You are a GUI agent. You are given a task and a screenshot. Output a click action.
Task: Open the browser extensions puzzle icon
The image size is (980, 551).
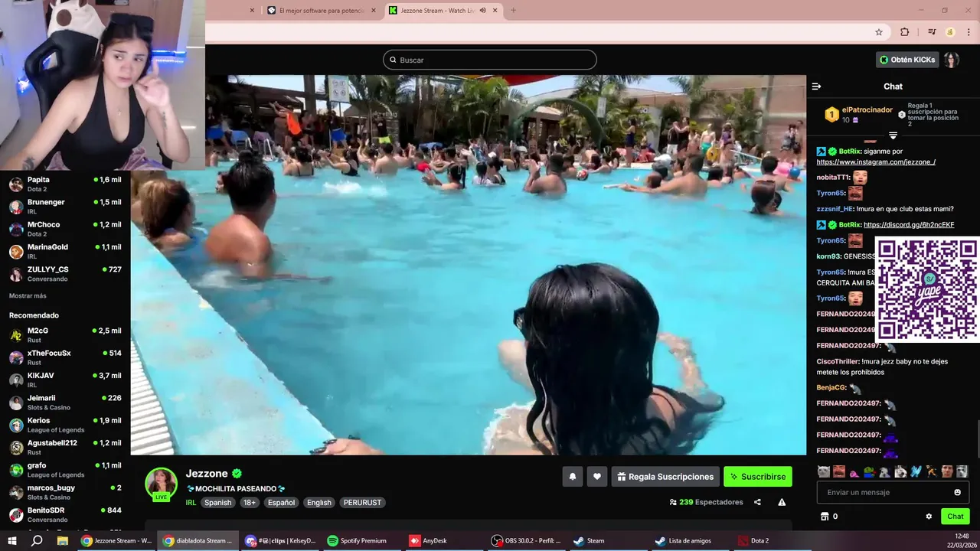[x=905, y=32]
